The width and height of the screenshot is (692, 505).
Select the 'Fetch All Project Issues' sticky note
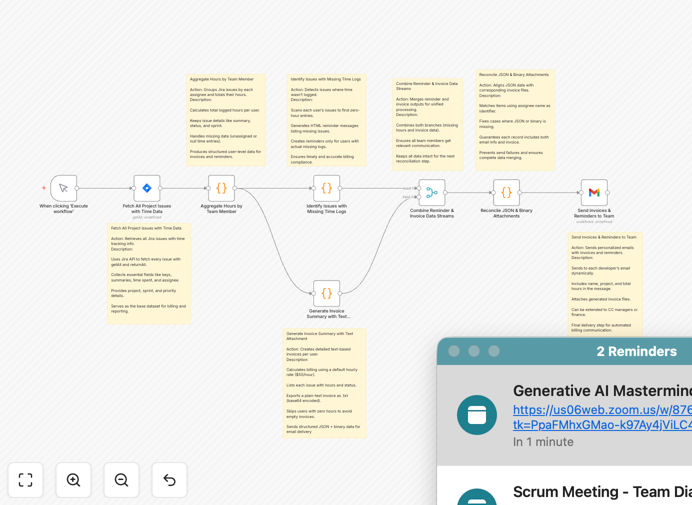click(149, 273)
